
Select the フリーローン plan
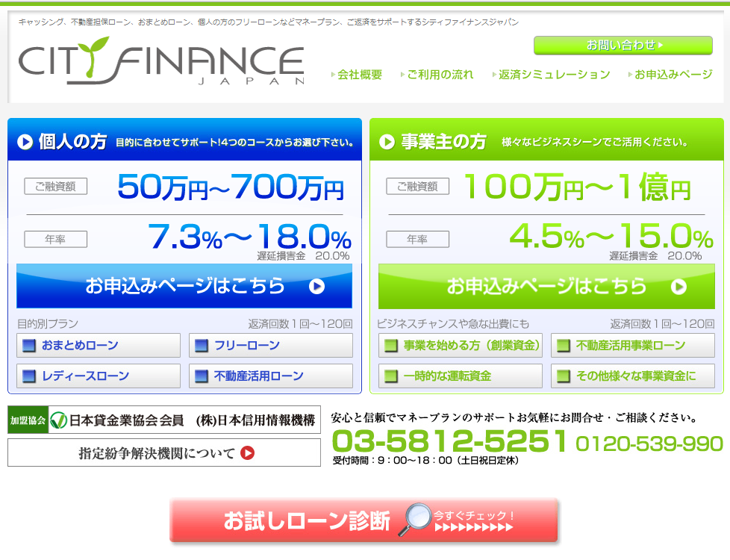click(270, 345)
